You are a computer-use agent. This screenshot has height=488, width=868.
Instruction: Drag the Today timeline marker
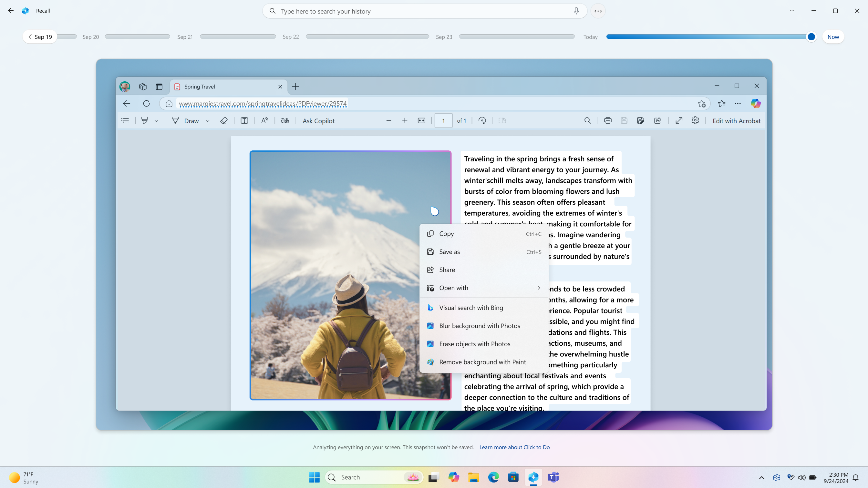point(811,37)
